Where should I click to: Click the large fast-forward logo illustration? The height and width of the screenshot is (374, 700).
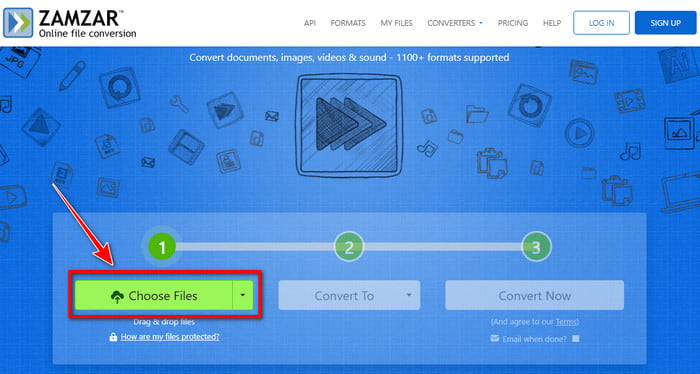(350, 125)
